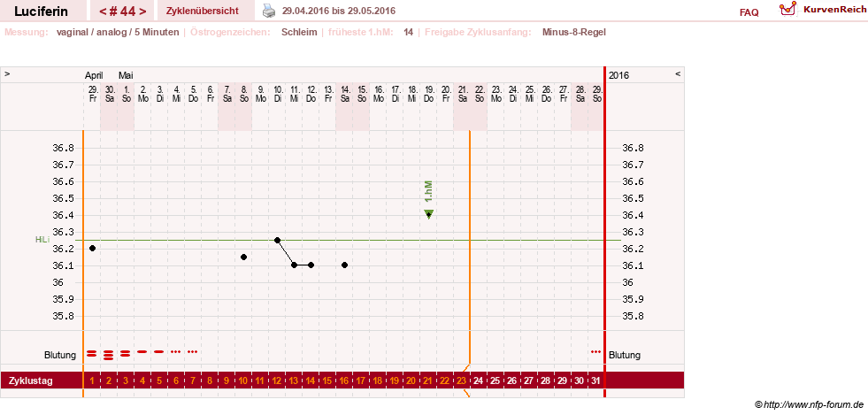
Task: Click date header 29. So at end
Action: click(x=596, y=93)
